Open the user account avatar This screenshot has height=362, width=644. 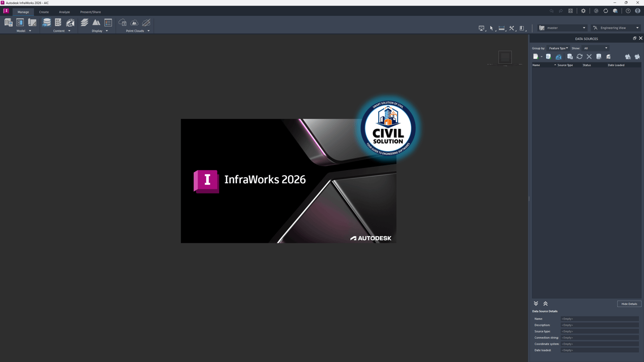tap(638, 11)
